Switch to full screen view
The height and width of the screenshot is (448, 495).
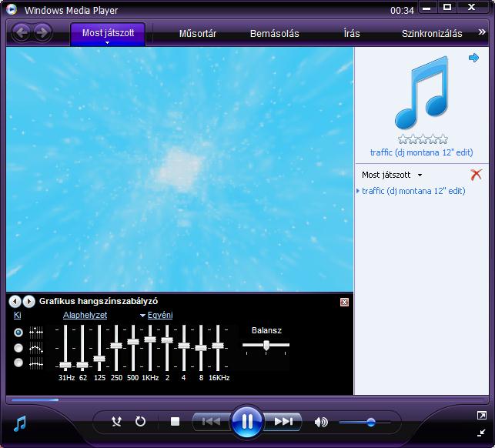pyautogui.click(x=481, y=416)
